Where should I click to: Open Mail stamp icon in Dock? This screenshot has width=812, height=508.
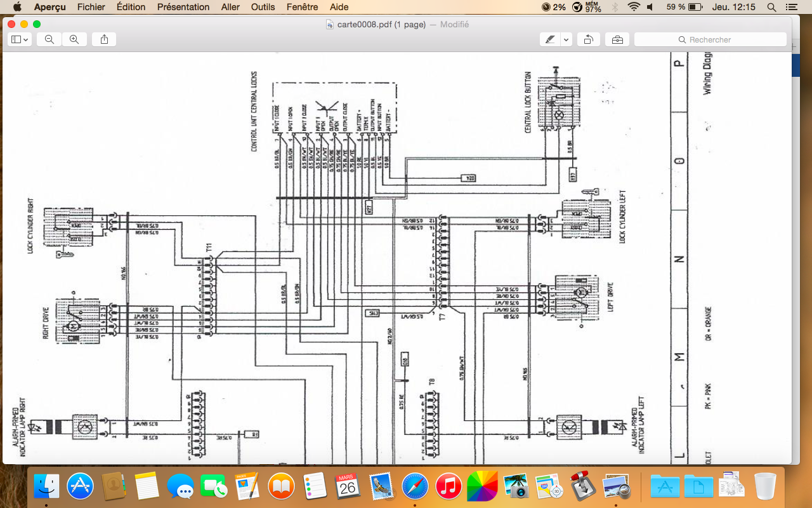pos(382,487)
